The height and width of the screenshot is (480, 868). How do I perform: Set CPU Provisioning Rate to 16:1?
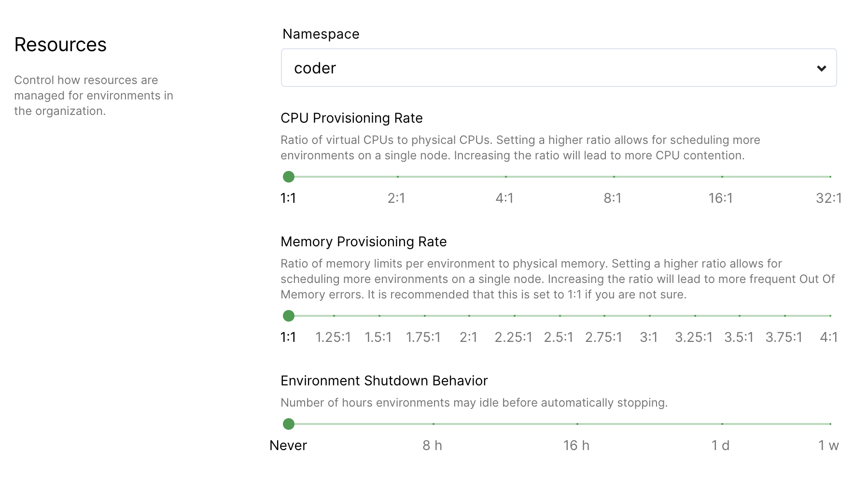(721, 177)
